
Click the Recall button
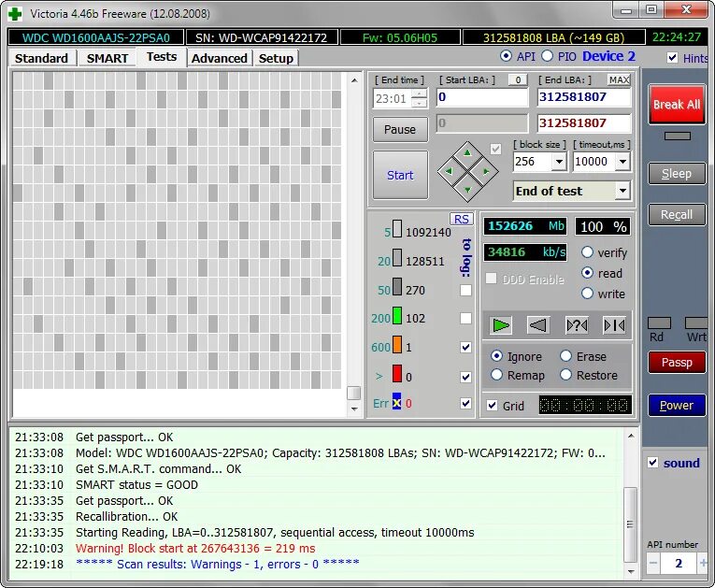[677, 214]
